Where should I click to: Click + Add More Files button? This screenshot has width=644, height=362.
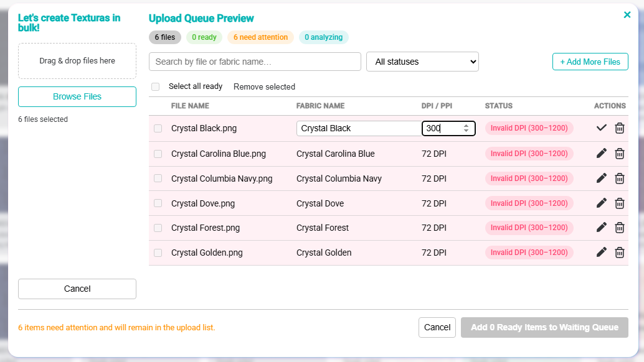[590, 62]
